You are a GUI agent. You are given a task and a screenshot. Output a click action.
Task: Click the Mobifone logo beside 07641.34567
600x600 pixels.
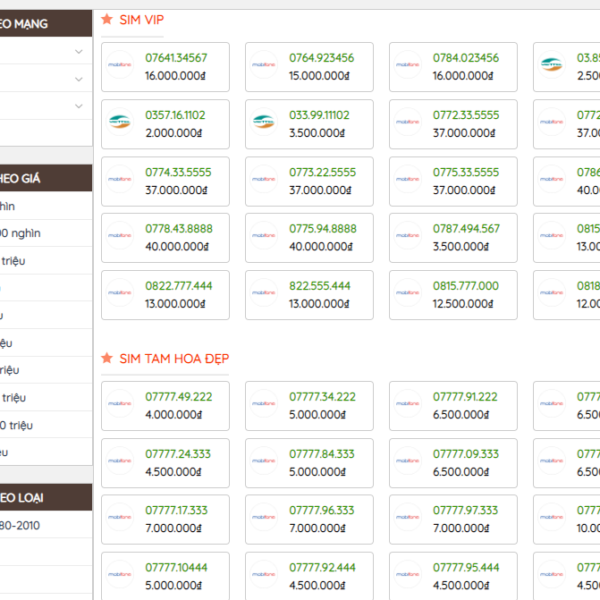click(x=120, y=66)
